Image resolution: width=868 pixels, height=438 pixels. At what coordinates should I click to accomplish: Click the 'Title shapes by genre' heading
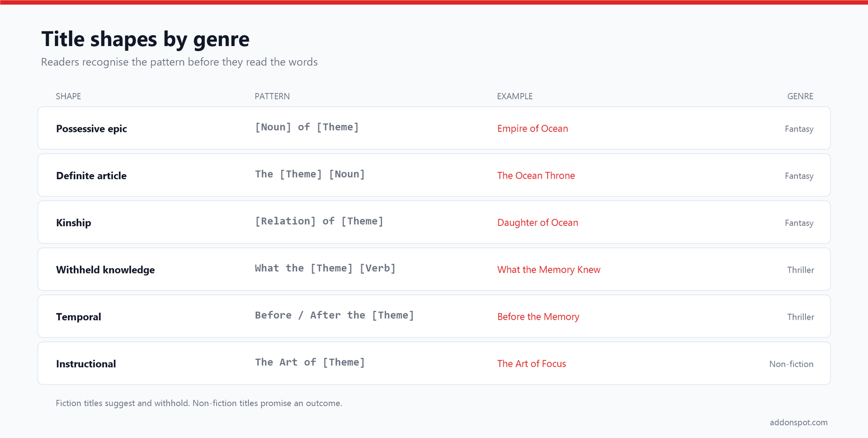pos(145,39)
